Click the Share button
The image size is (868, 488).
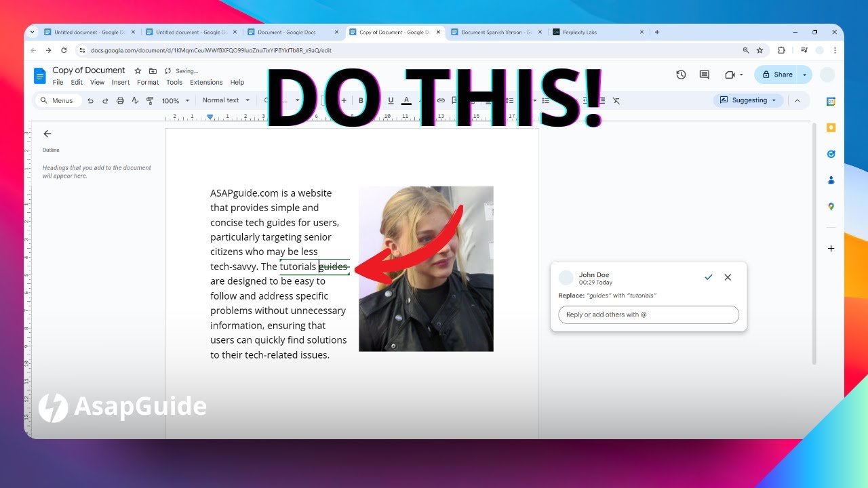pos(777,75)
